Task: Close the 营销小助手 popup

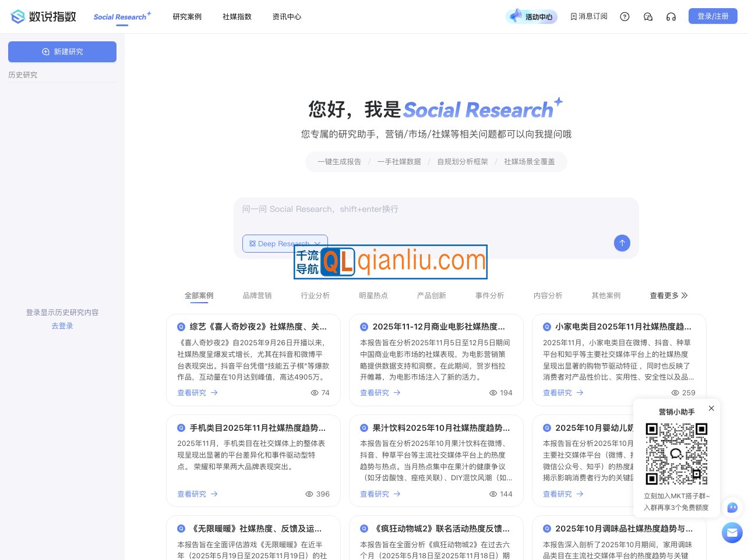Action: 711,408
